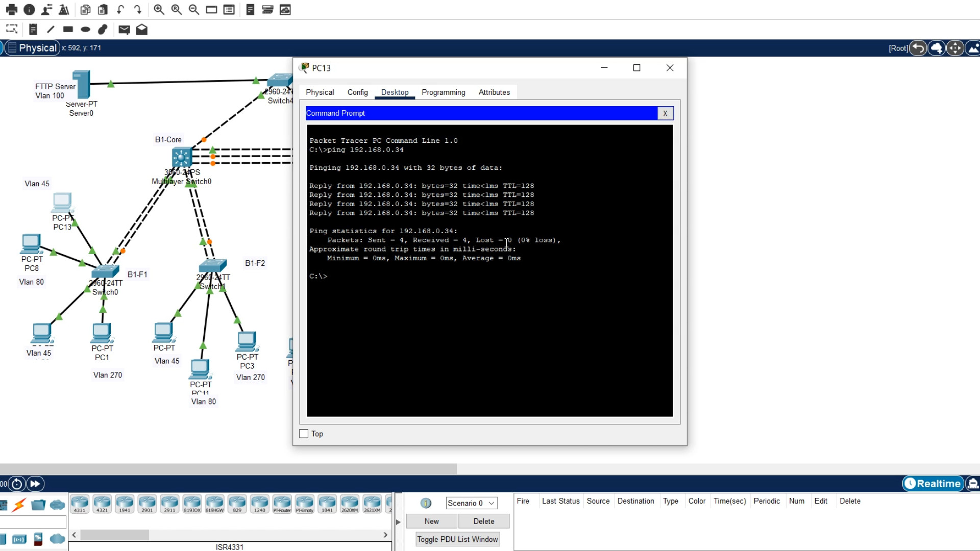Select the 2911 router device
Screen dimensions: 980x551
[x=169, y=504]
